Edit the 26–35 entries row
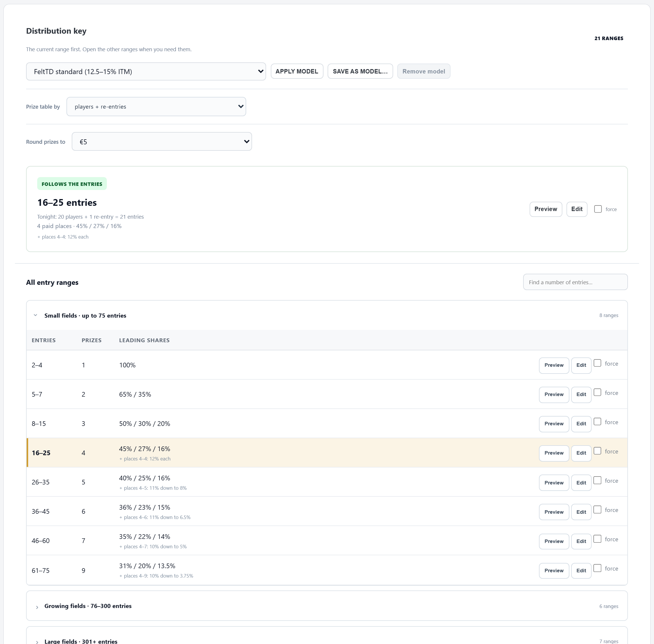The image size is (654, 644). (x=581, y=483)
